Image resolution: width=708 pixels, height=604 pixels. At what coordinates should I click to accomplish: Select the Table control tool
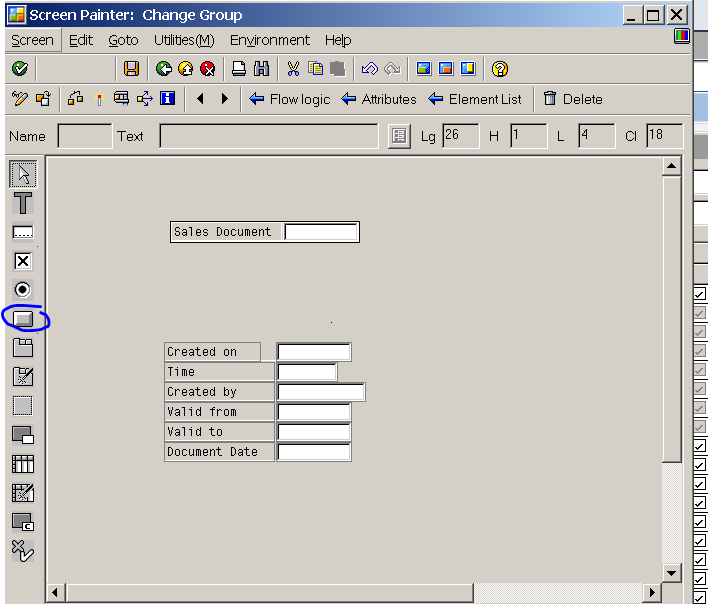[23, 464]
